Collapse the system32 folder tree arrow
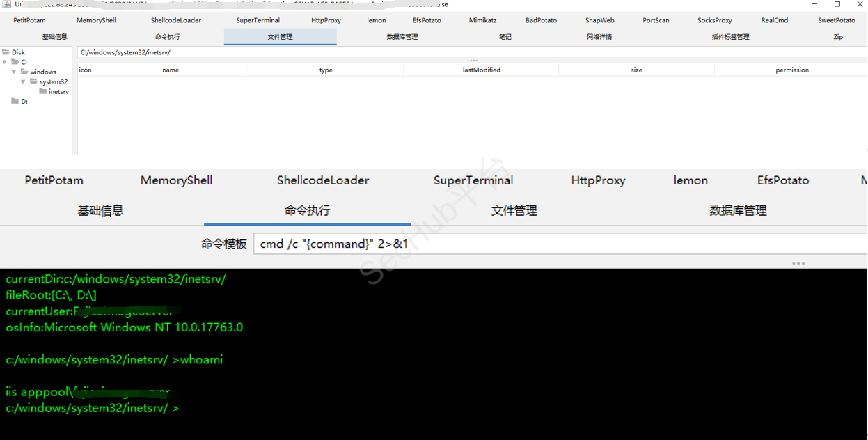The height and width of the screenshot is (440, 868). (23, 81)
